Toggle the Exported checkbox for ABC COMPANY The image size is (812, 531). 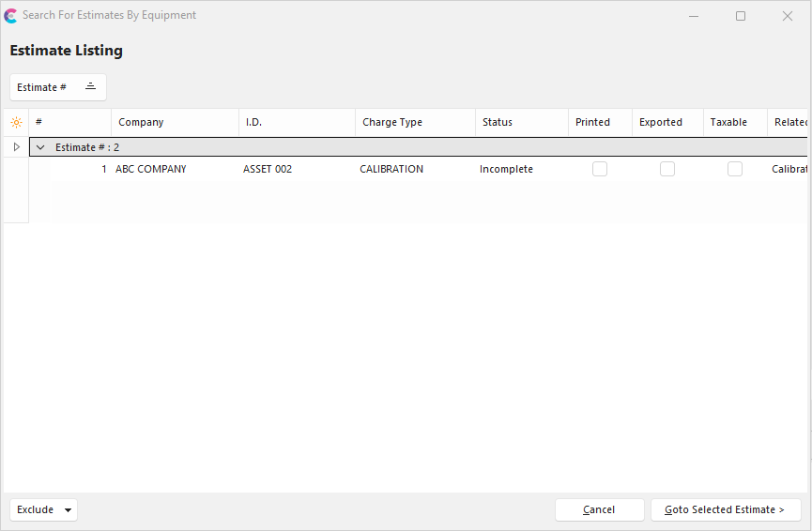pos(667,169)
